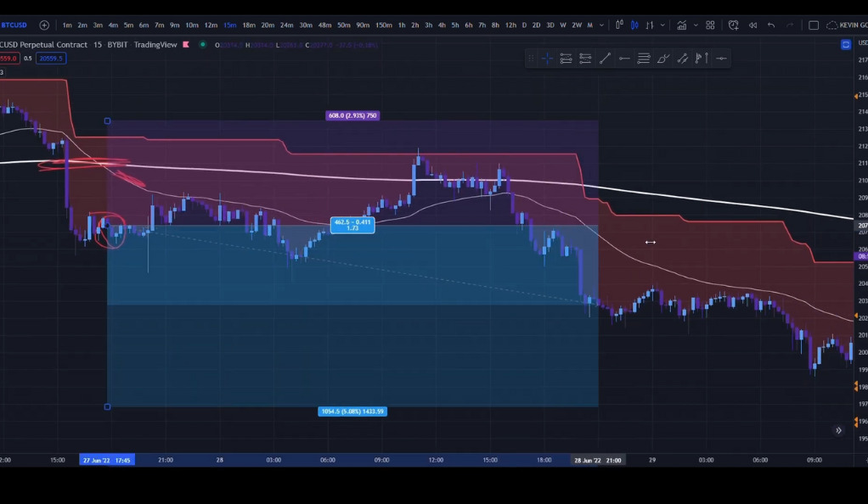
Task: Click the OHLC values in the legend
Action: (296, 45)
